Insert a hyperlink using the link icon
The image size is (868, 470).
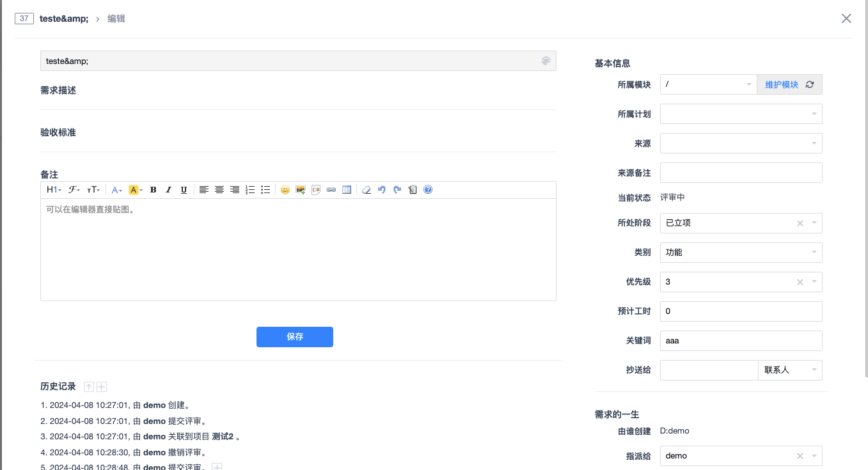(x=331, y=190)
